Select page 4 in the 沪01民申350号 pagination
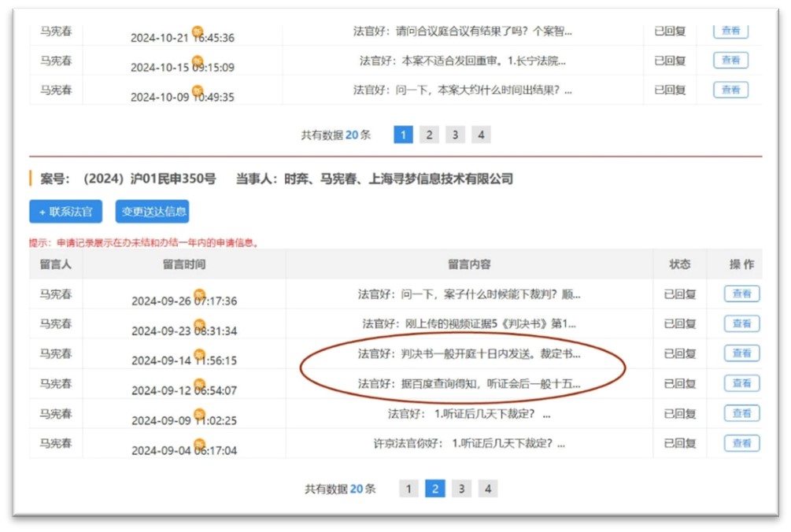791x532 pixels. coord(488,489)
